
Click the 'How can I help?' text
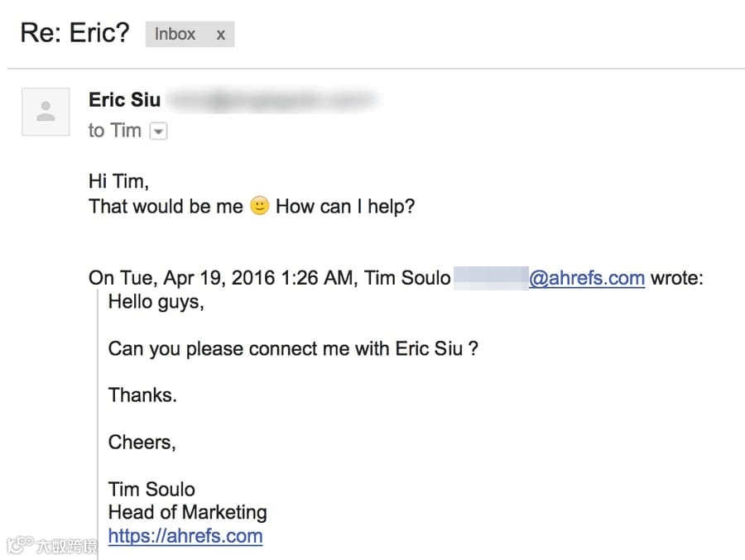(x=344, y=206)
